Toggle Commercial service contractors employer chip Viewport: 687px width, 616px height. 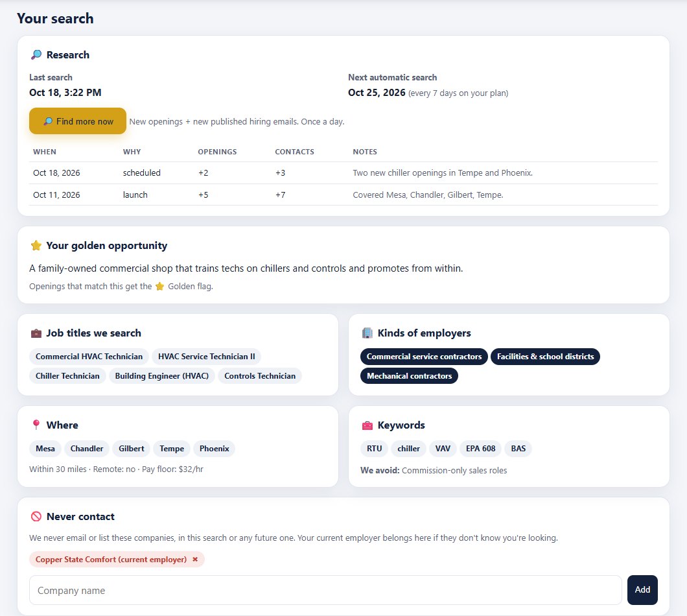[x=424, y=357]
